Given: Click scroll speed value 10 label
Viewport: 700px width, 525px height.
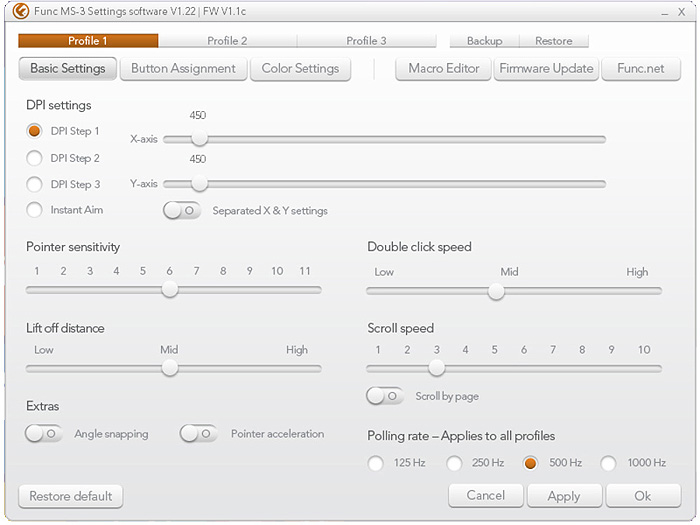Looking at the screenshot, I should tap(644, 350).
